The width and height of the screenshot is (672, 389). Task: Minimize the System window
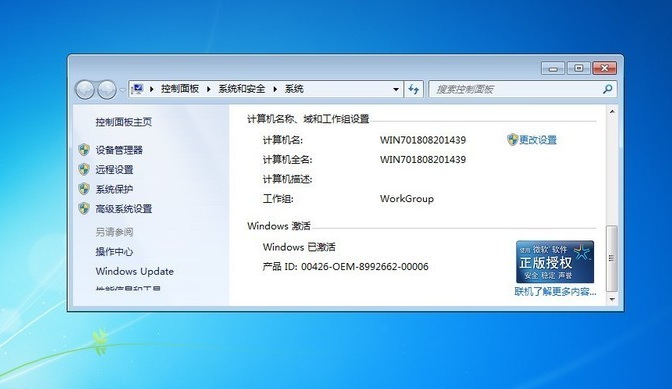pos(553,69)
